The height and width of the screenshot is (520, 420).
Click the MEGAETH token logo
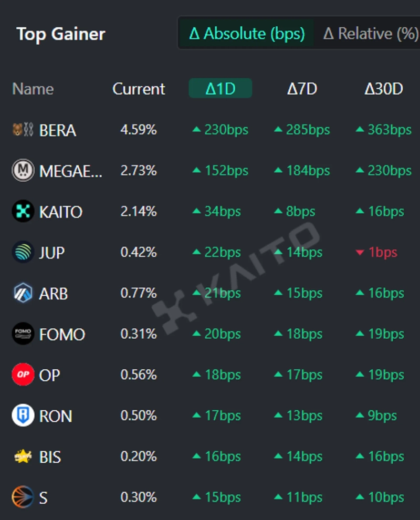click(x=23, y=171)
